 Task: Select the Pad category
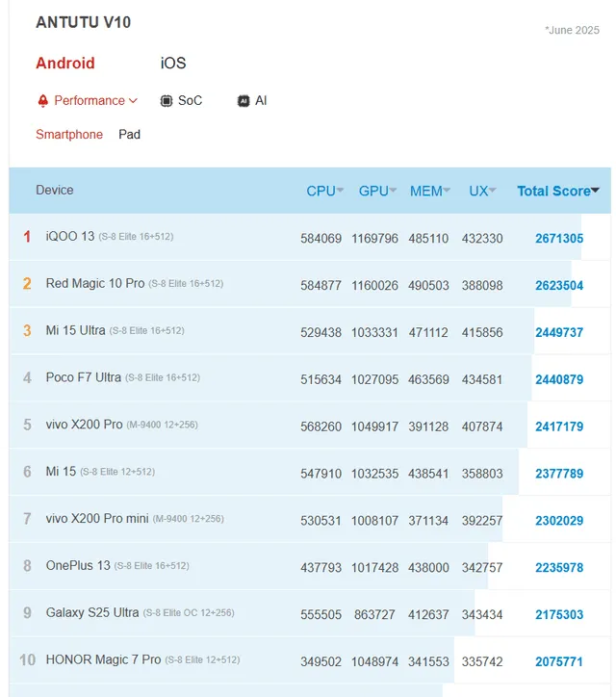click(x=129, y=134)
